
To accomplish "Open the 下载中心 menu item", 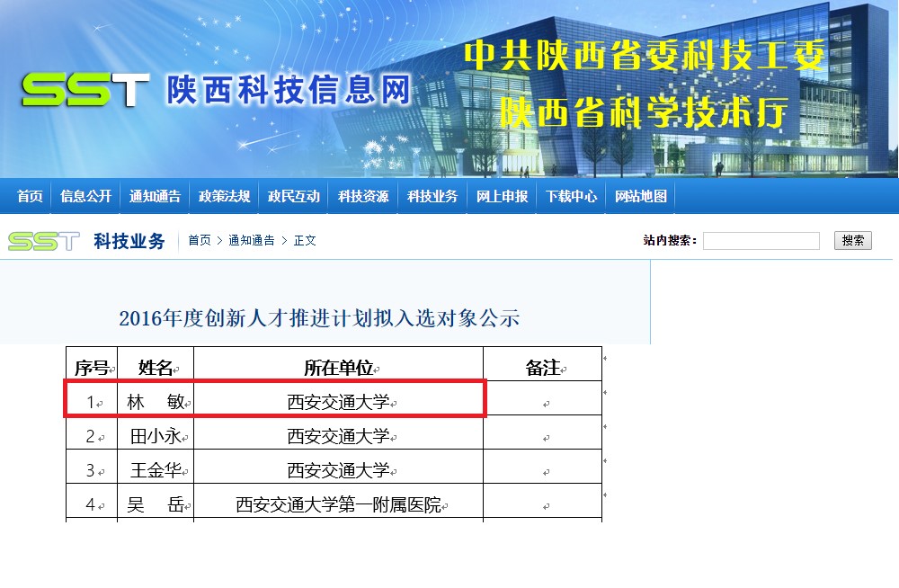I will pos(571,196).
